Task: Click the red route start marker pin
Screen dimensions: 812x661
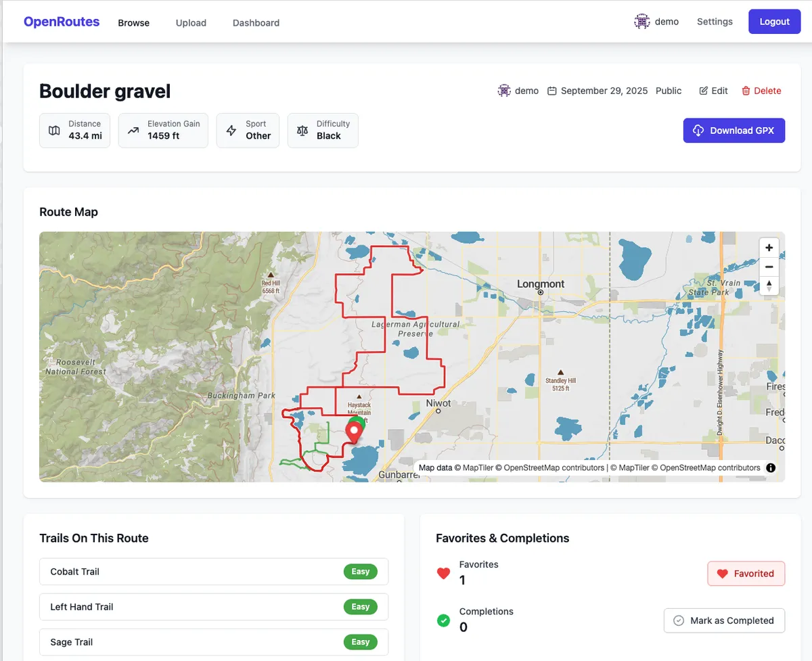Action: pos(353,430)
